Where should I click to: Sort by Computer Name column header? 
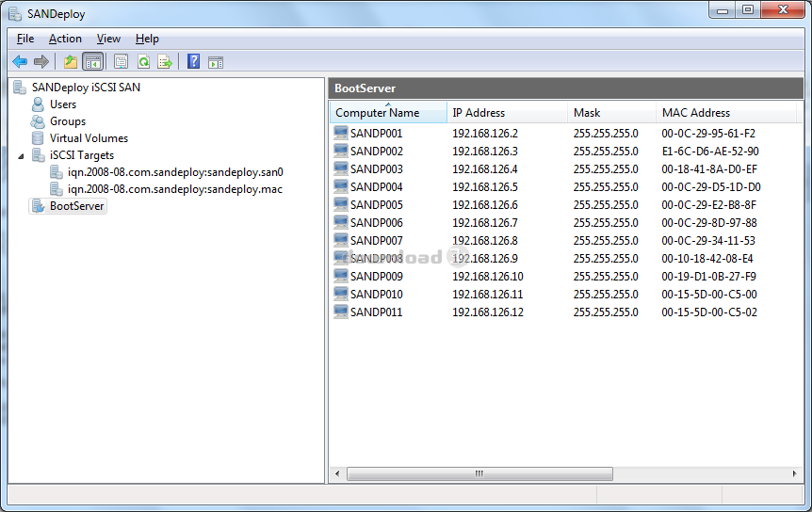click(388, 112)
